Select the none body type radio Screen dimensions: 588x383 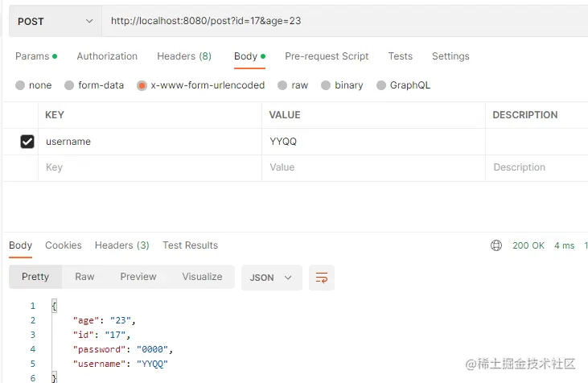coord(20,85)
